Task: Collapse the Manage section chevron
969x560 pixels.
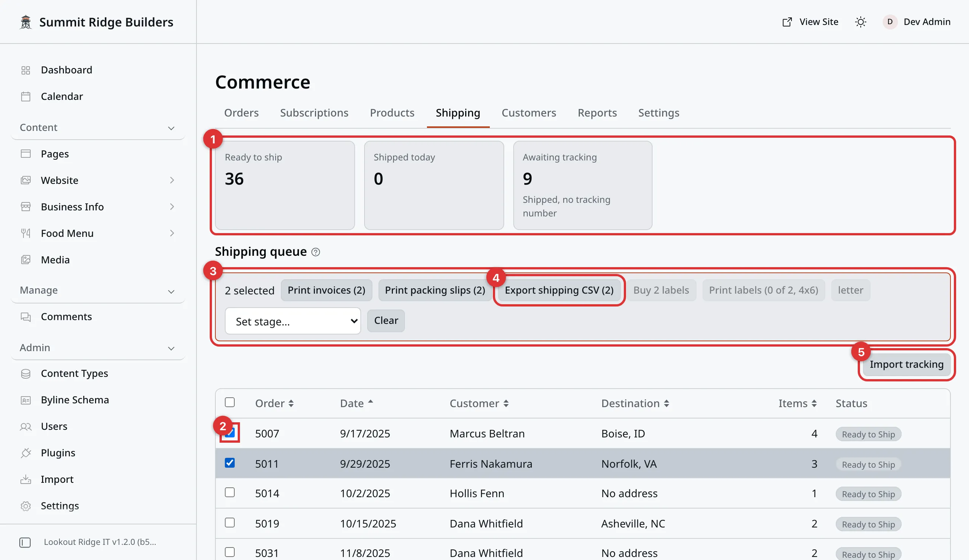Action: 171,291
